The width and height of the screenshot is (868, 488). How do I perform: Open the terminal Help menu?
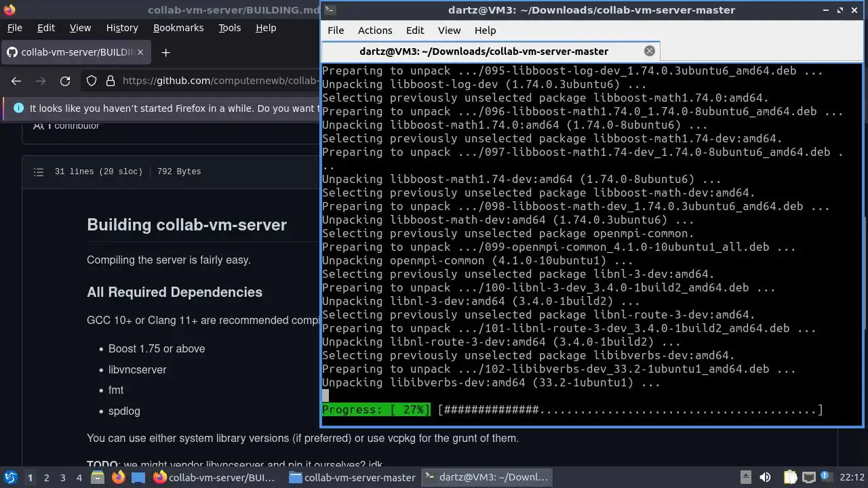486,30
